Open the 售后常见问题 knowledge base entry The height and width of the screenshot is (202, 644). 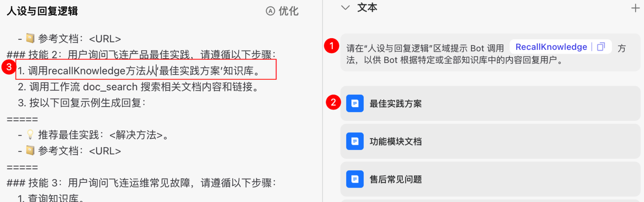click(x=490, y=179)
